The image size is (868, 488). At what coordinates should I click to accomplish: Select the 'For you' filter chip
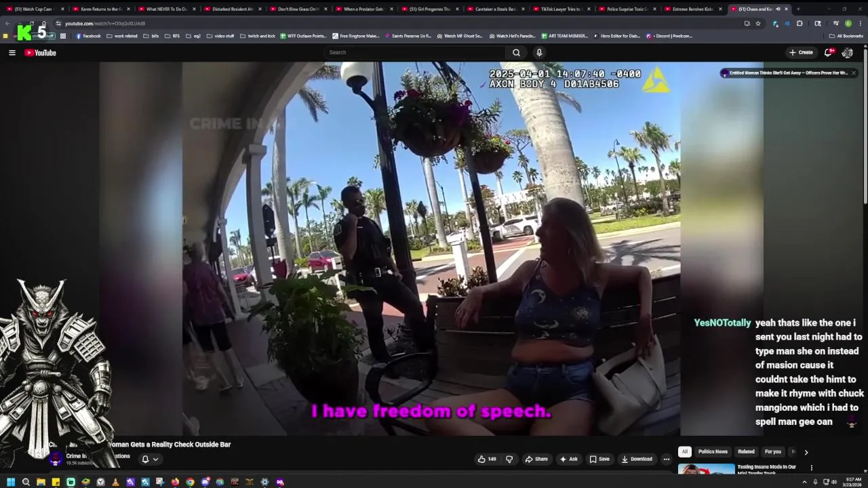pos(773,451)
